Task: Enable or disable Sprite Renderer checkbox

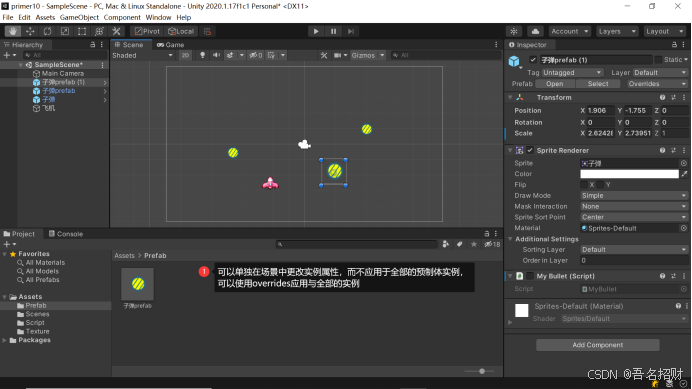Action: click(x=530, y=151)
